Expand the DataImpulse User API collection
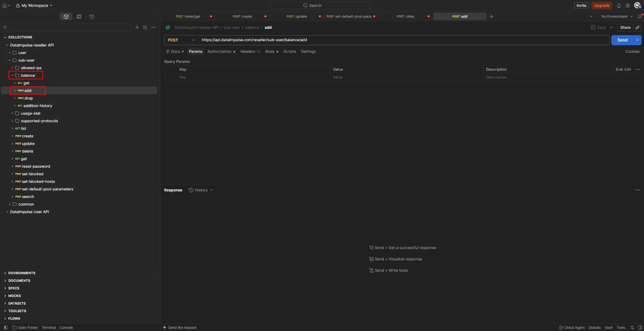The width and height of the screenshot is (644, 331). [x=7, y=212]
